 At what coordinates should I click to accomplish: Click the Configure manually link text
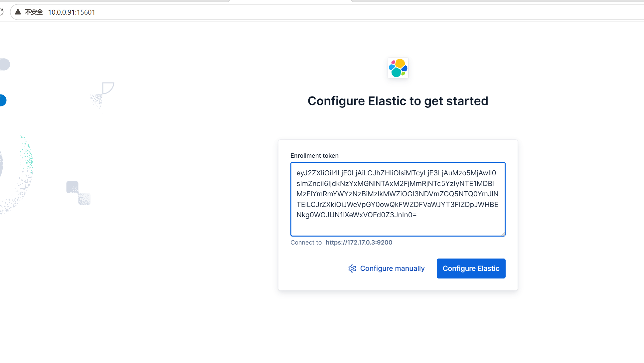coord(392,269)
